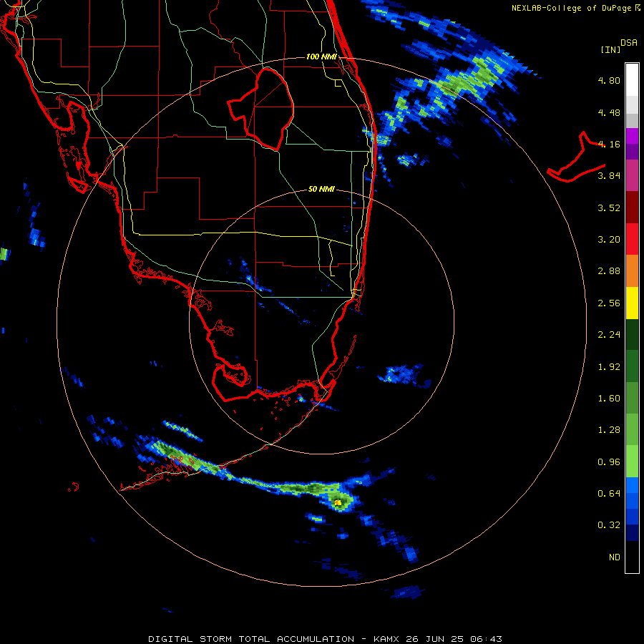Click the 3.20 legend value
The width and height of the screenshot is (644, 644).
tap(609, 240)
